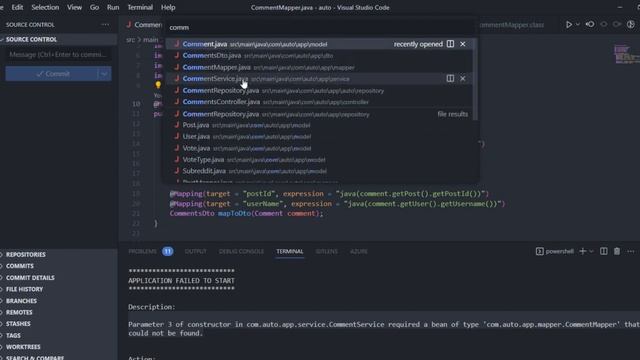Open terminal panel more actions menu

pos(631,251)
